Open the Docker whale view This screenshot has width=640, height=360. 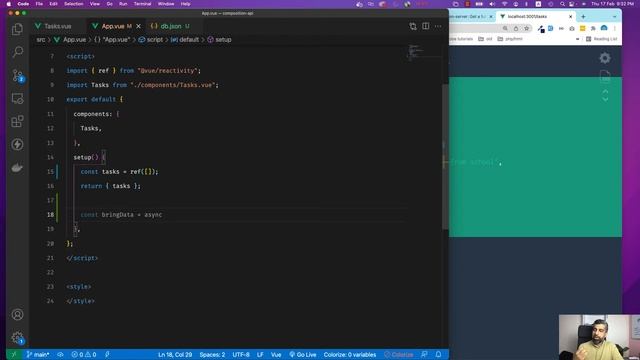17,167
